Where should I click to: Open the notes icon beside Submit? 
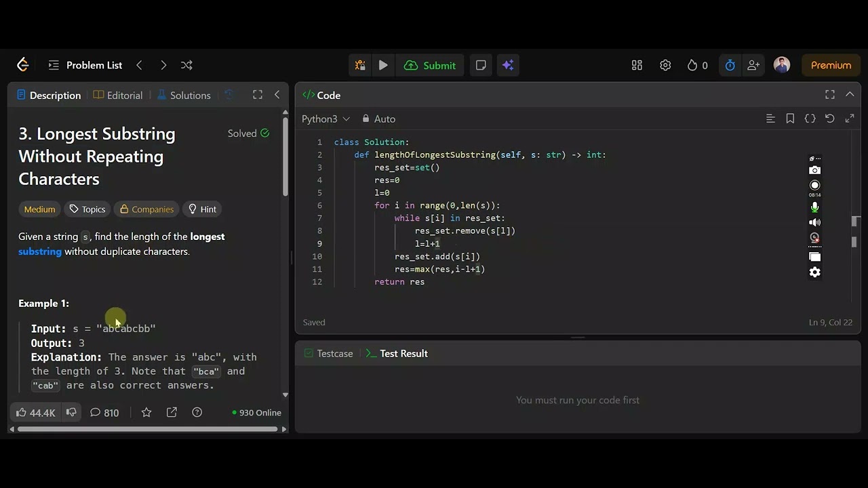click(x=481, y=65)
